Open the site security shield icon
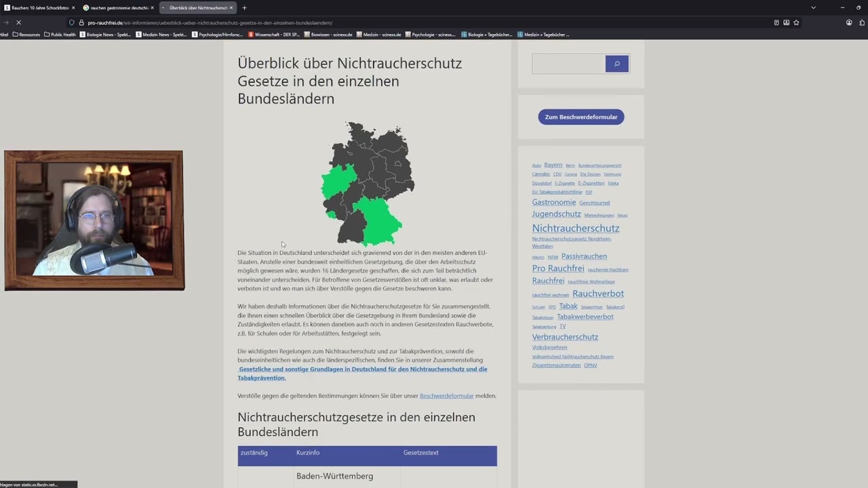Image resolution: width=868 pixels, height=488 pixels. tap(72, 22)
